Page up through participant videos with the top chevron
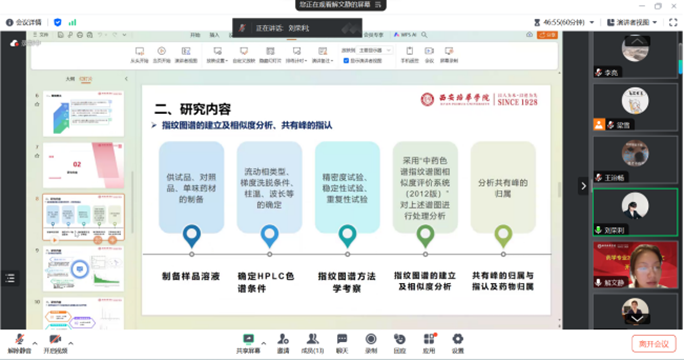 (x=637, y=41)
